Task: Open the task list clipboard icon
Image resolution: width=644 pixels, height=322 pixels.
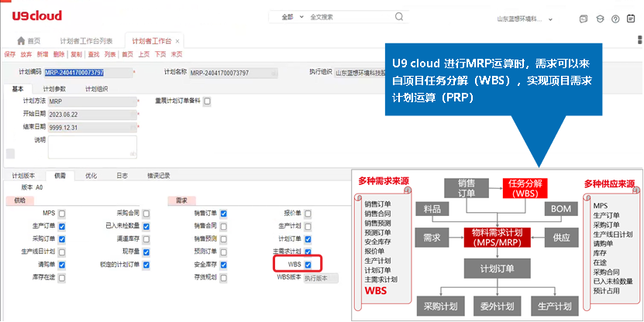Action: point(631,19)
